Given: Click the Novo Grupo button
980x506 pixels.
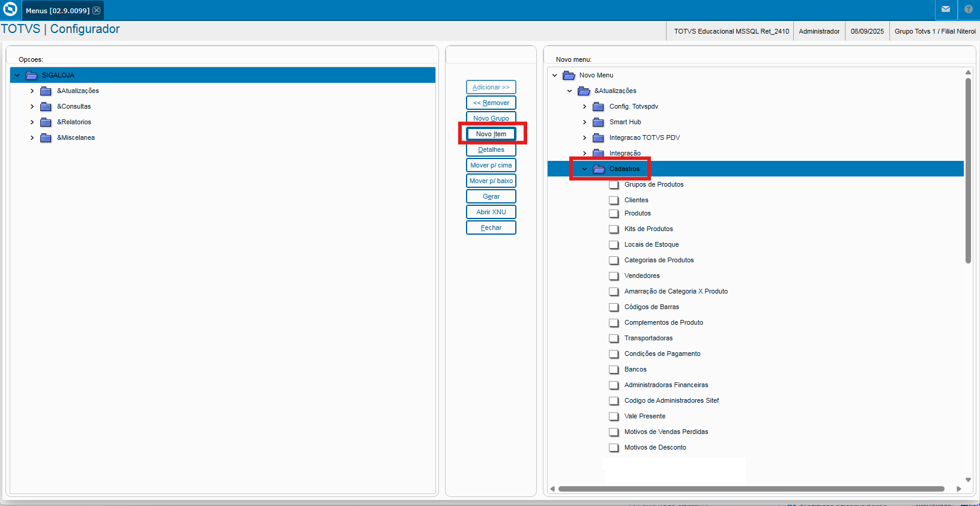Looking at the screenshot, I should [x=491, y=118].
